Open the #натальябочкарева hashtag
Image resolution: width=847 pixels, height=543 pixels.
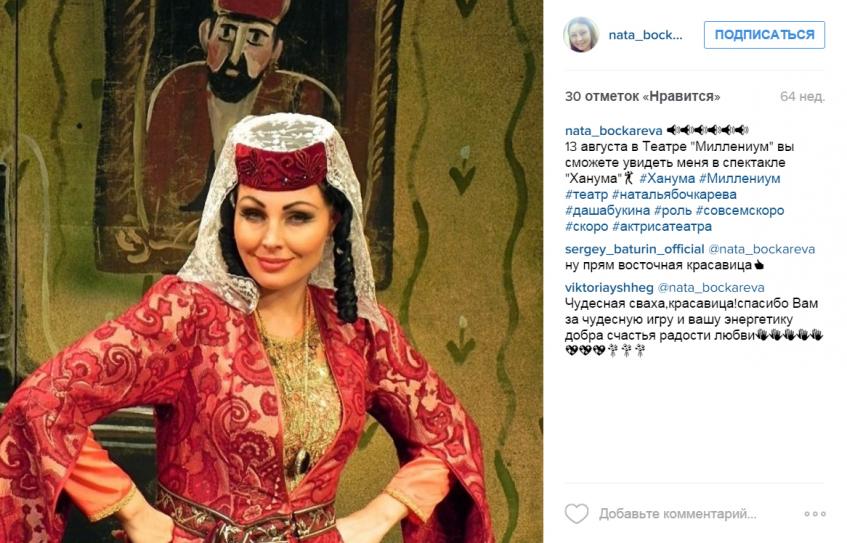point(674,195)
